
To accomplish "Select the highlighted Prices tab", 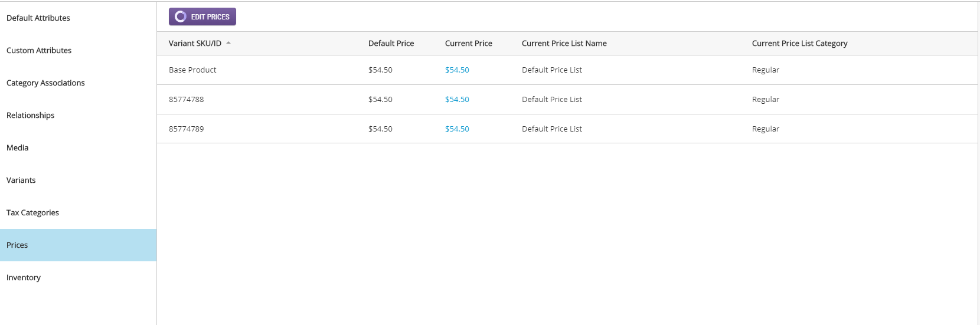I will coord(17,245).
